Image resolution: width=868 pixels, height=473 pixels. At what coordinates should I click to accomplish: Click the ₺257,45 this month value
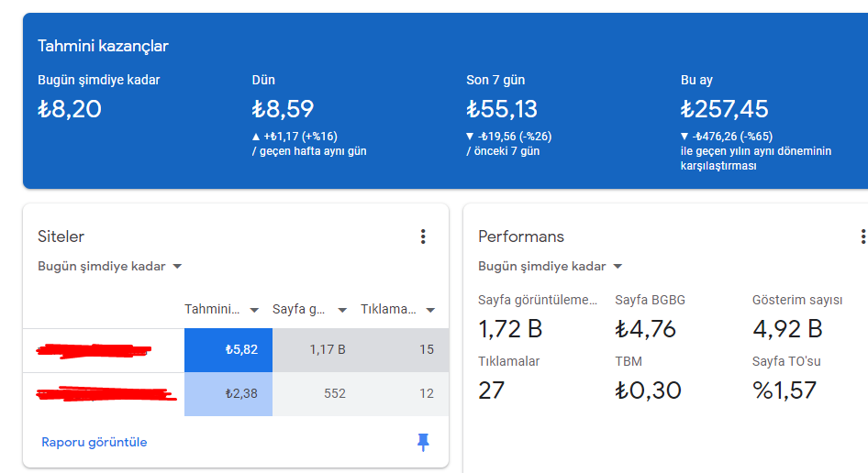click(724, 109)
